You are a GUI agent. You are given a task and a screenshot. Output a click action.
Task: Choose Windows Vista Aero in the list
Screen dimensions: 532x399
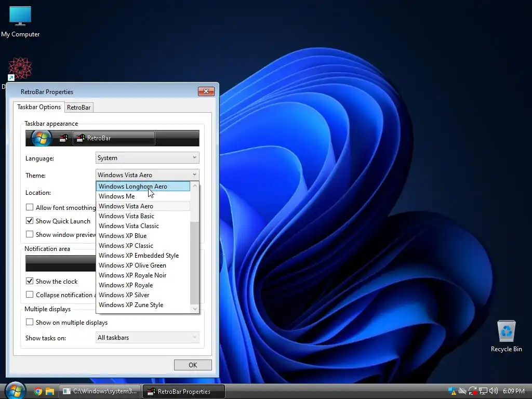[x=143, y=206]
